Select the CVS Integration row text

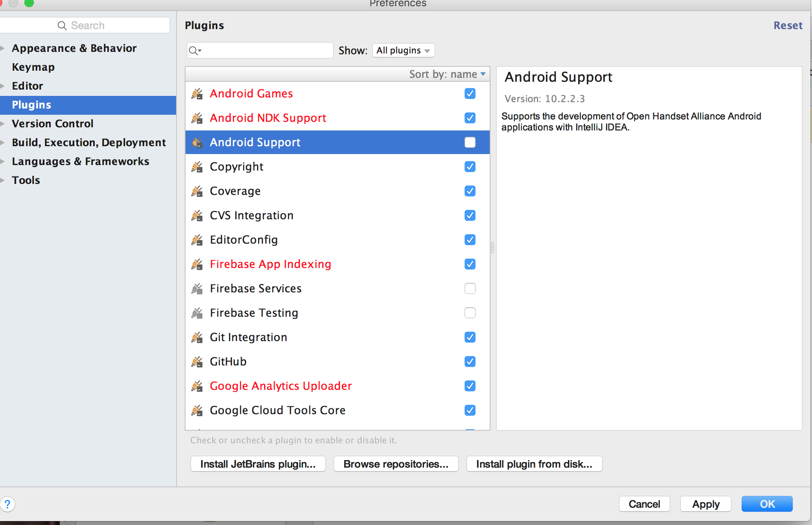252,215
